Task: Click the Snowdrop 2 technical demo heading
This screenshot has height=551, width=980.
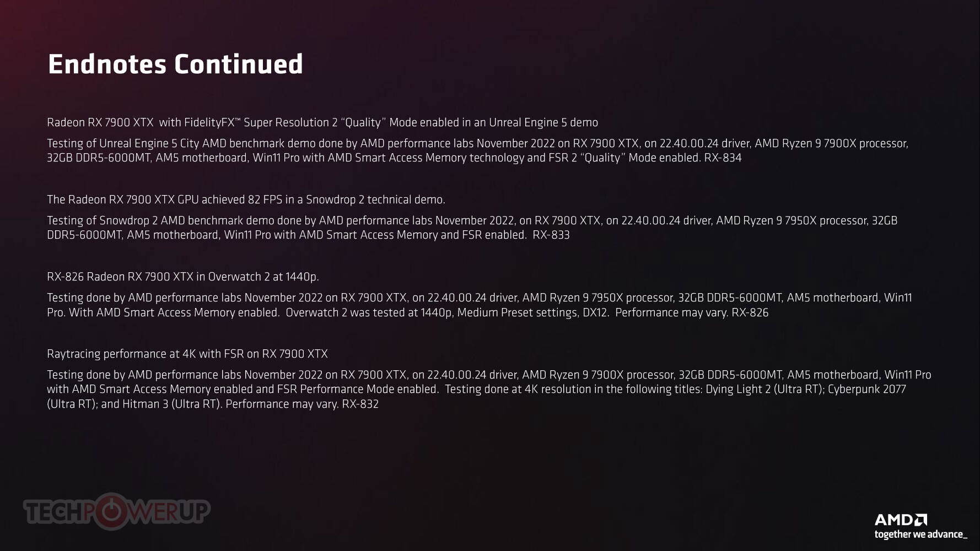Action: point(246,199)
